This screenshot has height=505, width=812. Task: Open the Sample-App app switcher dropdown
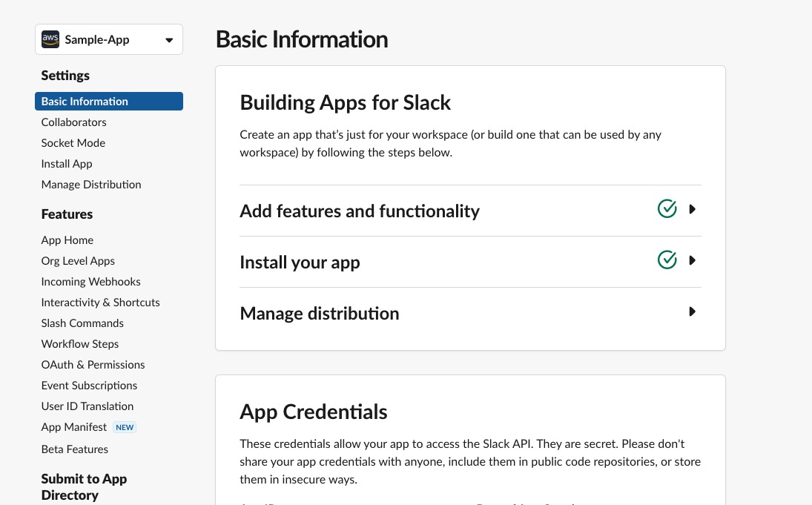click(x=169, y=39)
